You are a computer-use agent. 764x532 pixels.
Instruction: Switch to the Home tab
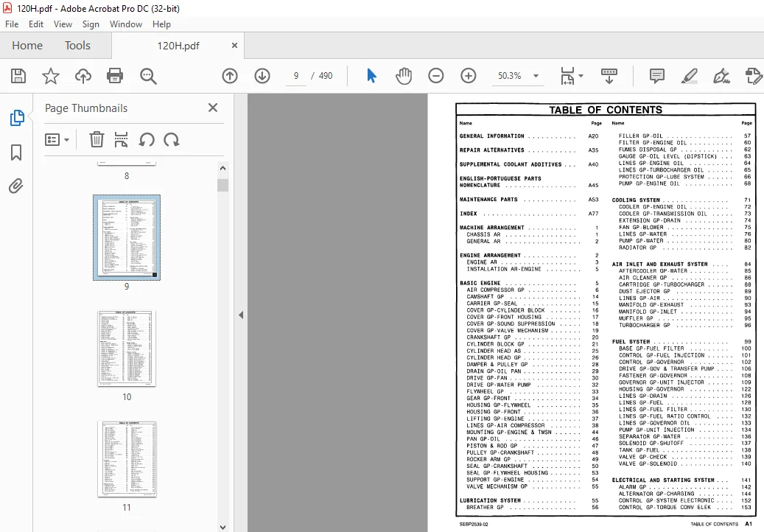click(x=27, y=46)
